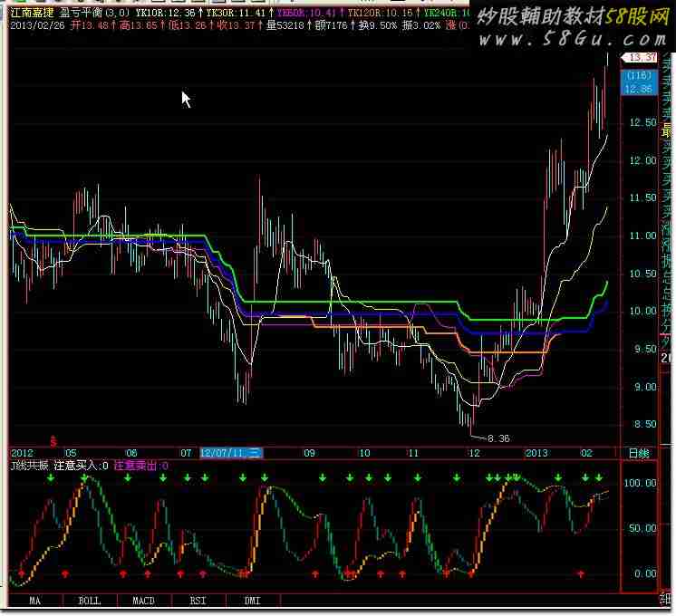
Task: Click the blue (118) 12.36 price box
Action: click(639, 82)
